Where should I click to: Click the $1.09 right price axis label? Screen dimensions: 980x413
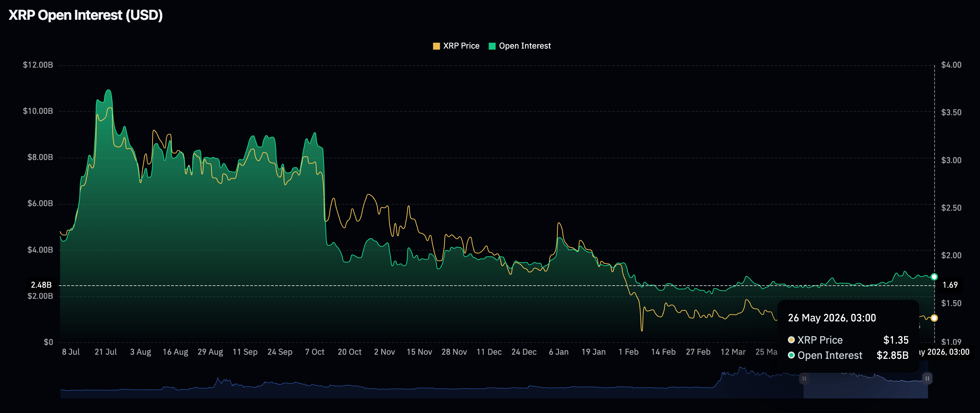pos(951,342)
